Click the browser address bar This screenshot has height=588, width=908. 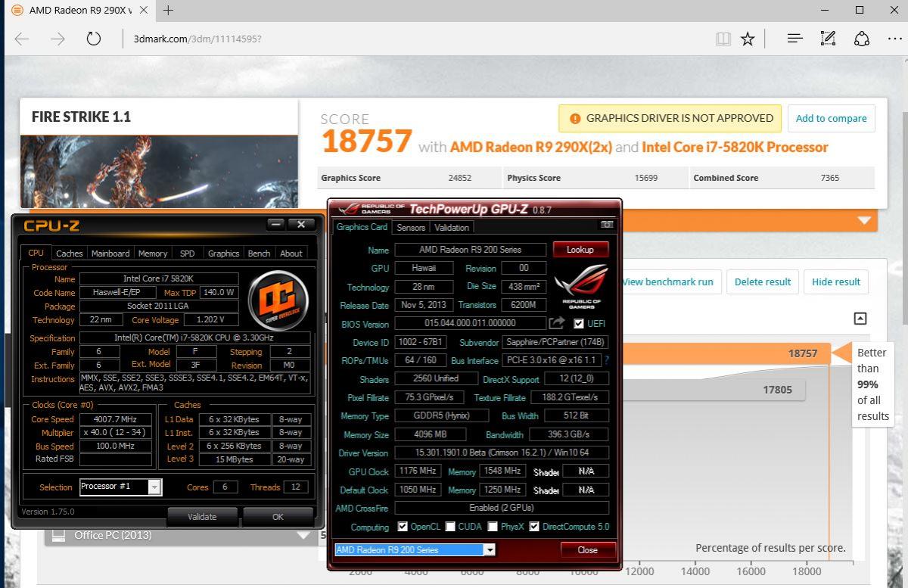coord(416,39)
